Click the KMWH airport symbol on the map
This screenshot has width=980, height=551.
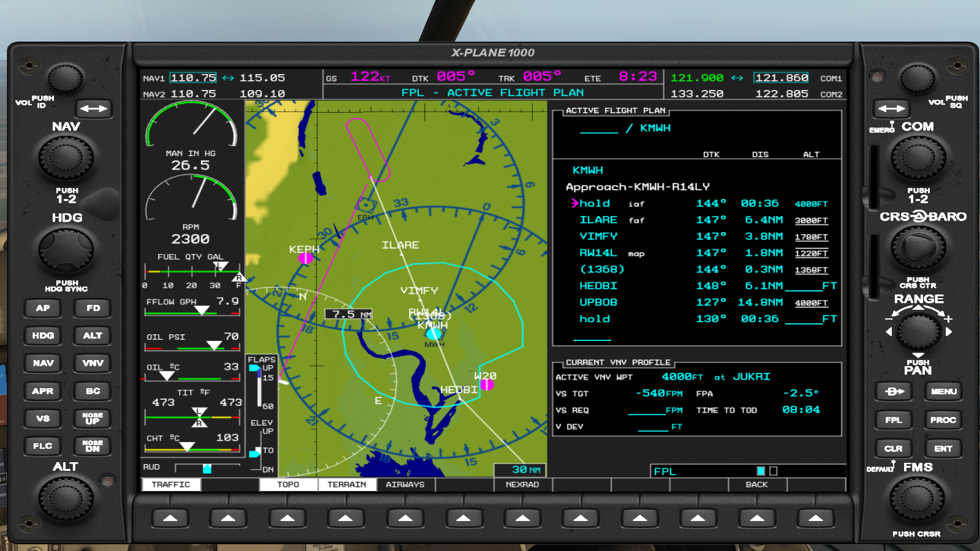click(434, 334)
